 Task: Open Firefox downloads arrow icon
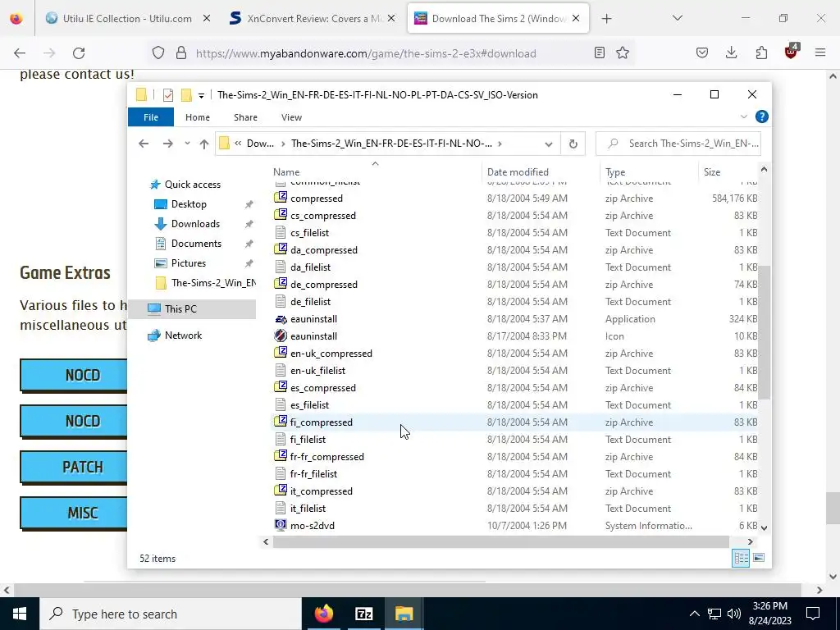731,53
